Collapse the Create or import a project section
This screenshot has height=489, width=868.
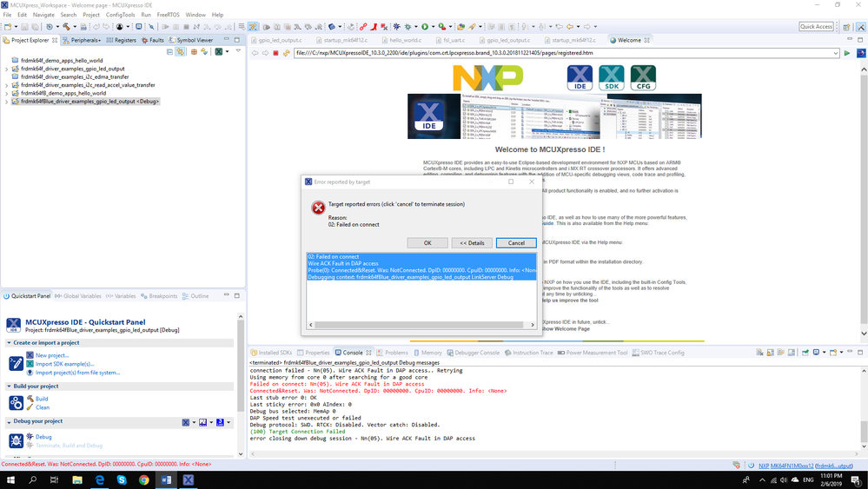pos(9,343)
